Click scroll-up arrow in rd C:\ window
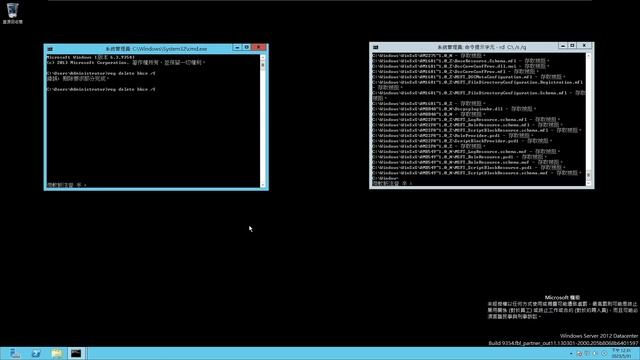The height and width of the screenshot is (360, 640). click(x=589, y=56)
